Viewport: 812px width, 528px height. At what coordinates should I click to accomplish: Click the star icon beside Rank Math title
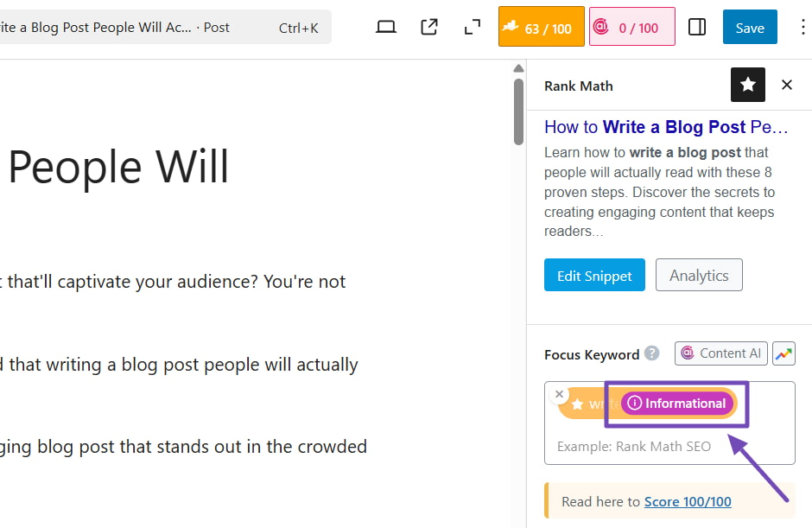pos(748,85)
